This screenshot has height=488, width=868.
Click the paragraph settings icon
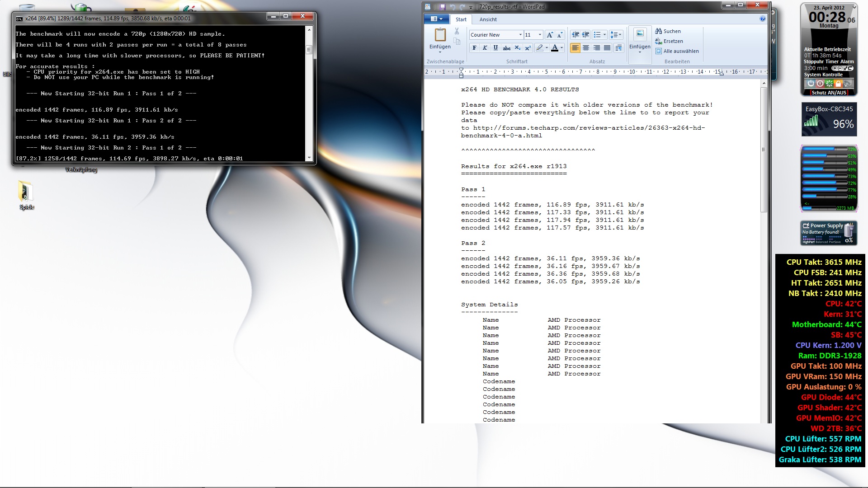618,48
